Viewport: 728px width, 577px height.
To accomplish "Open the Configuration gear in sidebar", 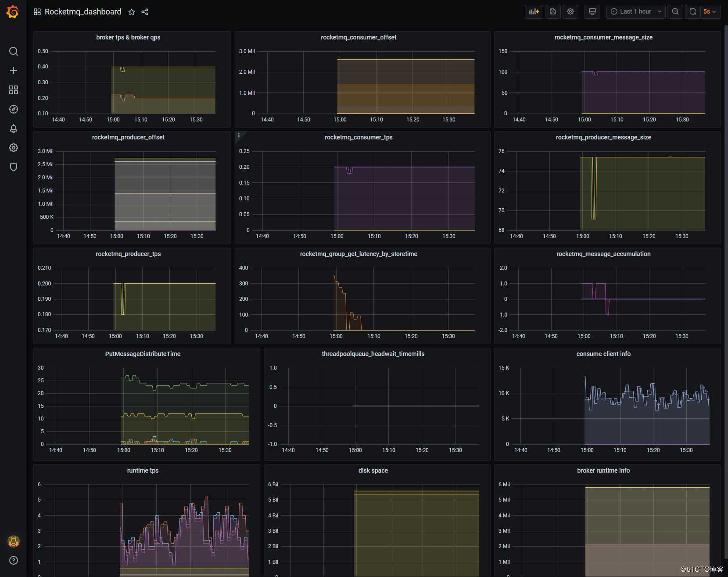I will [14, 148].
